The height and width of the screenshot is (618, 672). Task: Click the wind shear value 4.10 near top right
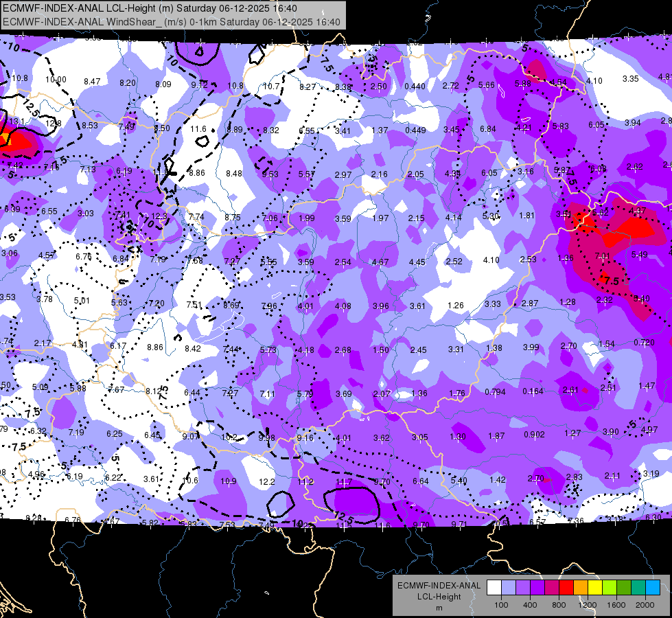[594, 80]
